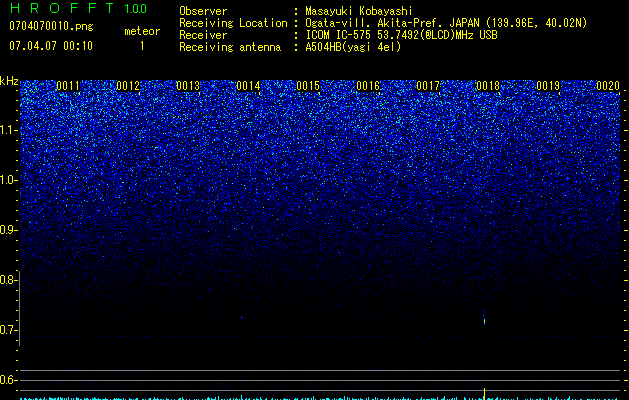
Task: Click the 1.1 frequency axis label
Action: (8, 130)
